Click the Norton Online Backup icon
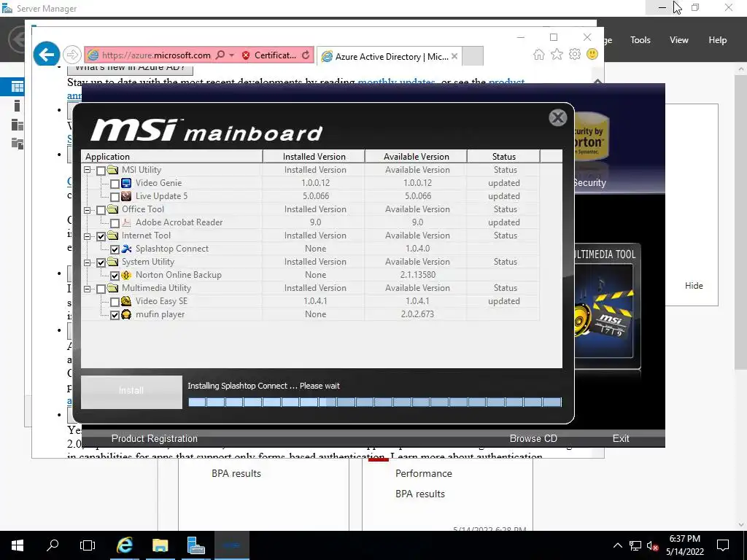 pos(126,275)
